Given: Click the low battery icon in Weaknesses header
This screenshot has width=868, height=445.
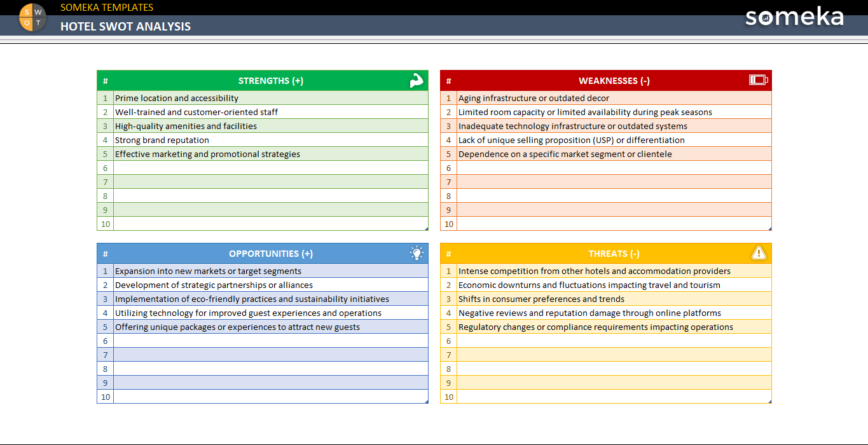Looking at the screenshot, I should point(759,80).
